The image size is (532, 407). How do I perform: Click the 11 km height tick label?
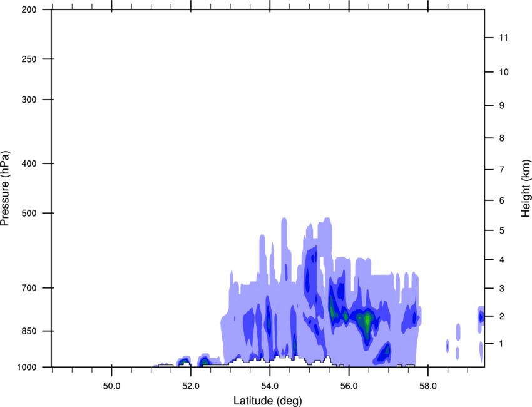pos(502,38)
